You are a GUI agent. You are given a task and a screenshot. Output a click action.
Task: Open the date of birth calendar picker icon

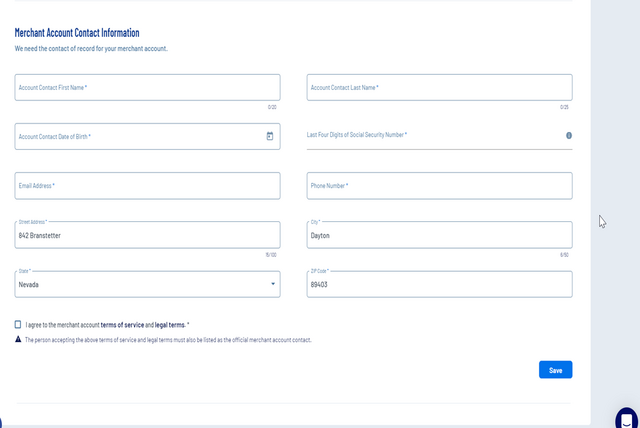(x=270, y=136)
